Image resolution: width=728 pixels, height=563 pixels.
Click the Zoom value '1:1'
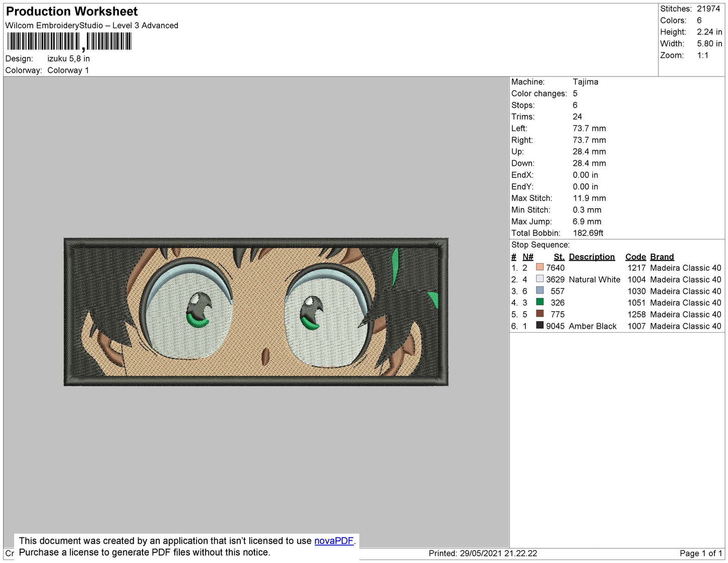703,55
